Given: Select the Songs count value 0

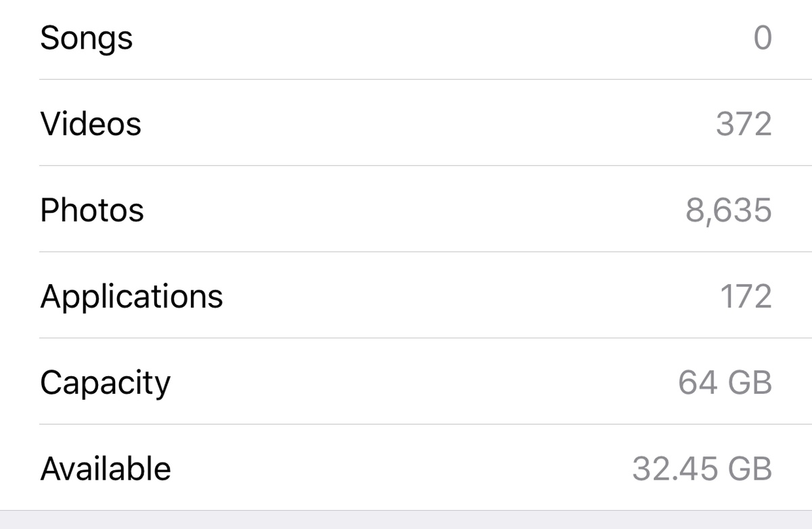Looking at the screenshot, I should tap(763, 39).
